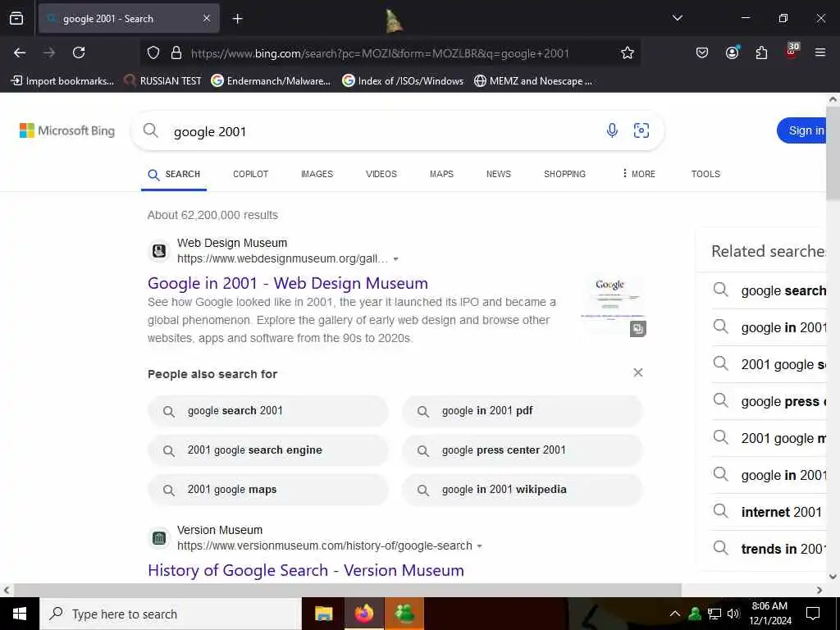Viewport: 840px width, 630px height.
Task: Click Version Museum site favicon
Action: (x=159, y=538)
